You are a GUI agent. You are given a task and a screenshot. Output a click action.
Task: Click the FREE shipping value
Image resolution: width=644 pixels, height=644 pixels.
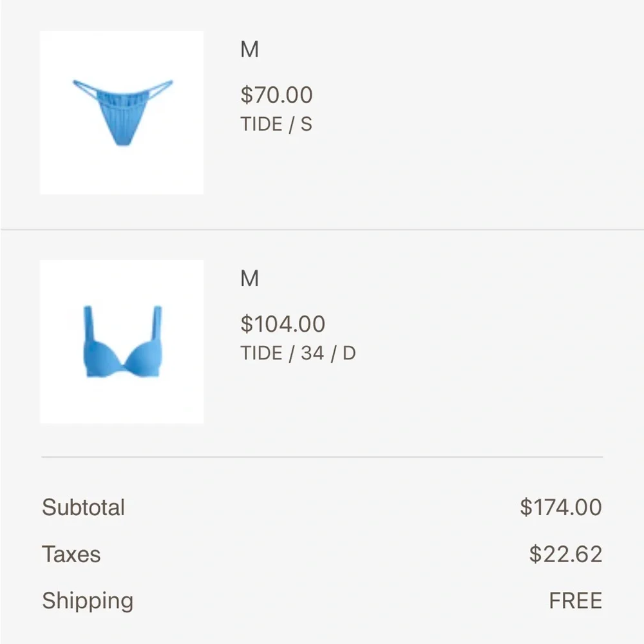tap(575, 601)
